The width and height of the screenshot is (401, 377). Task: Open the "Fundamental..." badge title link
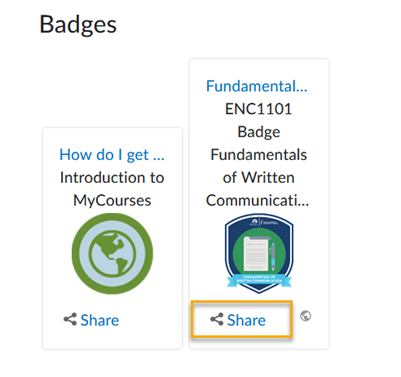click(257, 86)
